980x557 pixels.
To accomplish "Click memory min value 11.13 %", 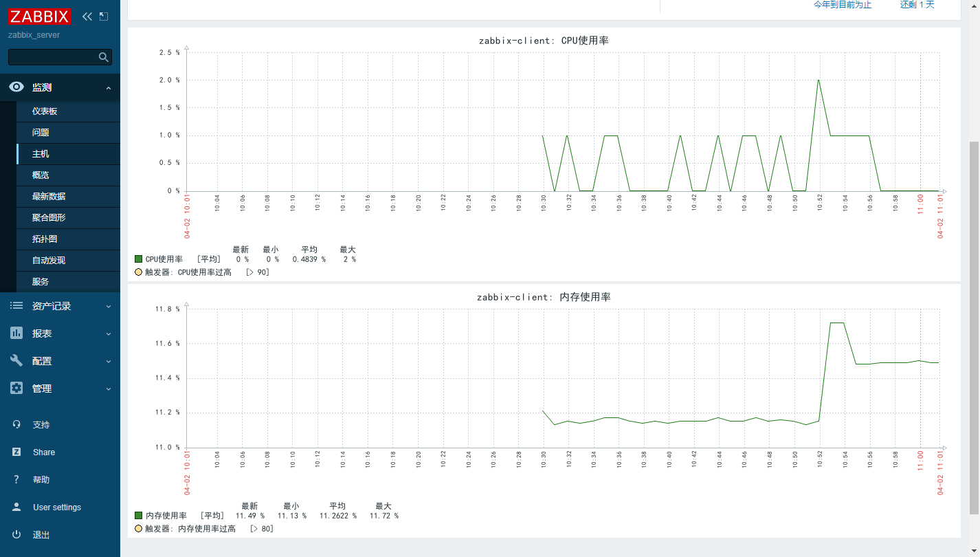I will point(292,516).
